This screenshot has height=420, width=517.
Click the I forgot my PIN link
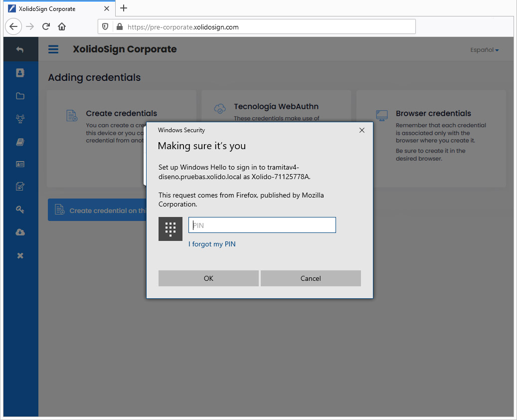(x=212, y=244)
